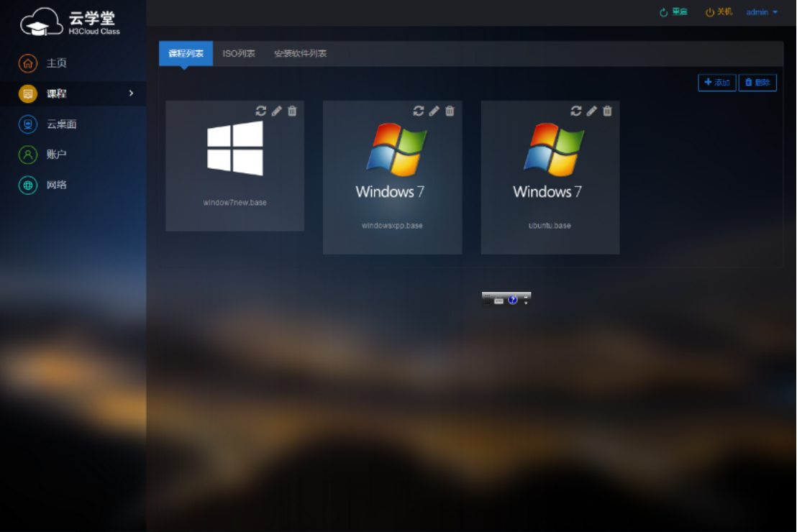Go to 账户 accounts via its icon

(28, 155)
